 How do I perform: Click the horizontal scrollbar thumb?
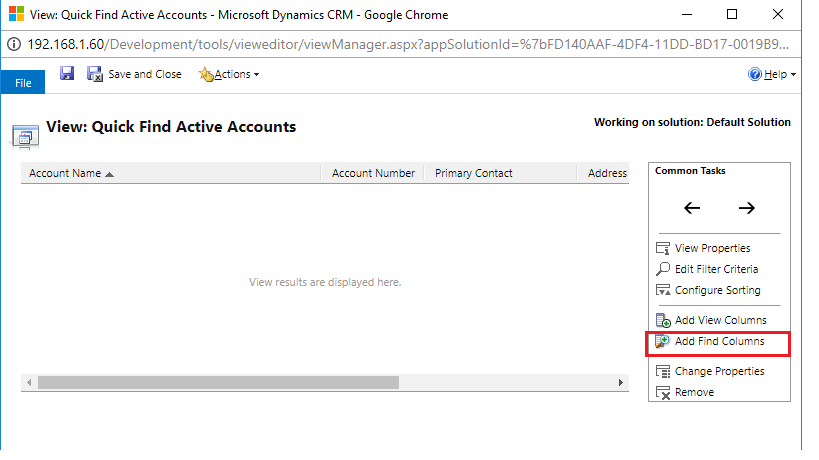click(218, 382)
